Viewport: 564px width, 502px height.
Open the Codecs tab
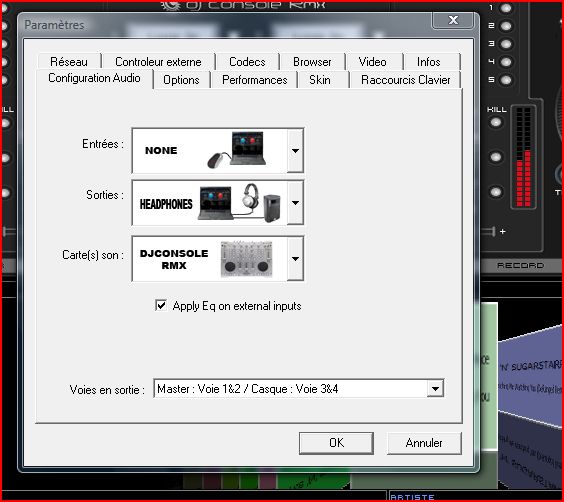tap(247, 62)
